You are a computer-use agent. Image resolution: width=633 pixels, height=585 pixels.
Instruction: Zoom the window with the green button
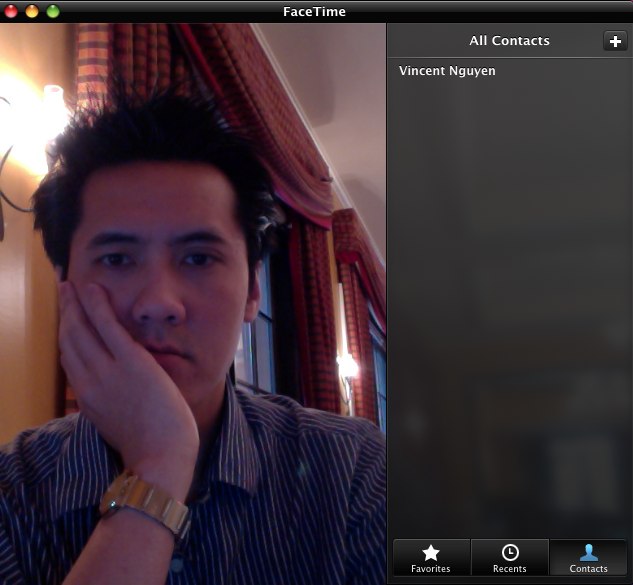pos(52,12)
